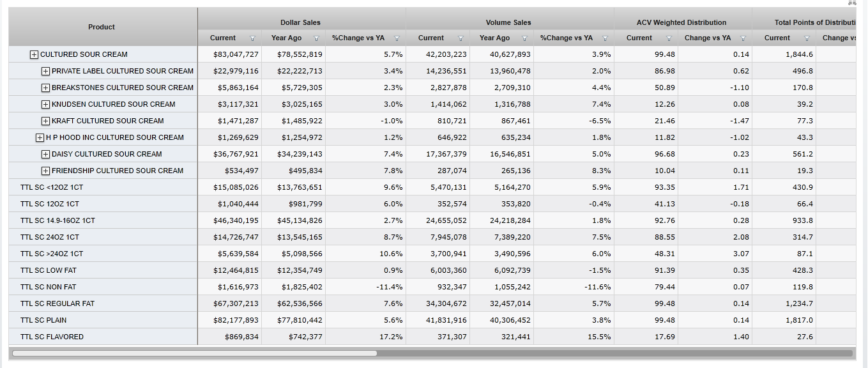The image size is (868, 368).
Task: Open filter for Volume Sales Current column
Action: tap(461, 38)
